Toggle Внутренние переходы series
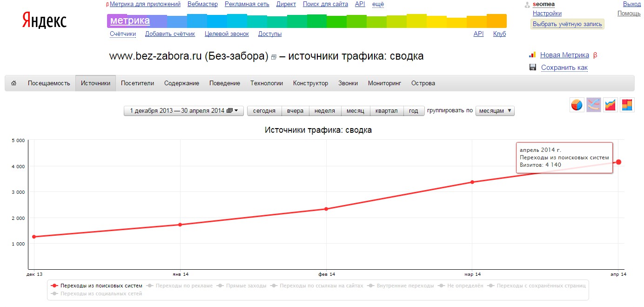The image size is (644, 307). coord(401,286)
